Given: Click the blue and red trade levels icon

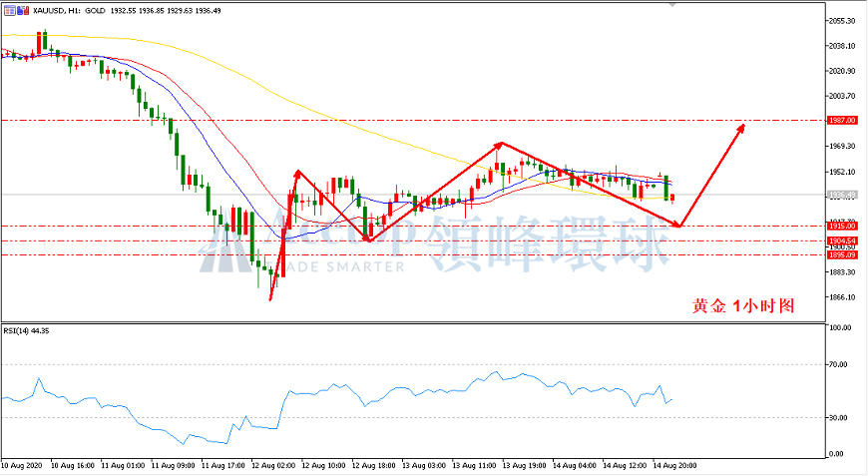Looking at the screenshot, I should [x=22, y=10].
